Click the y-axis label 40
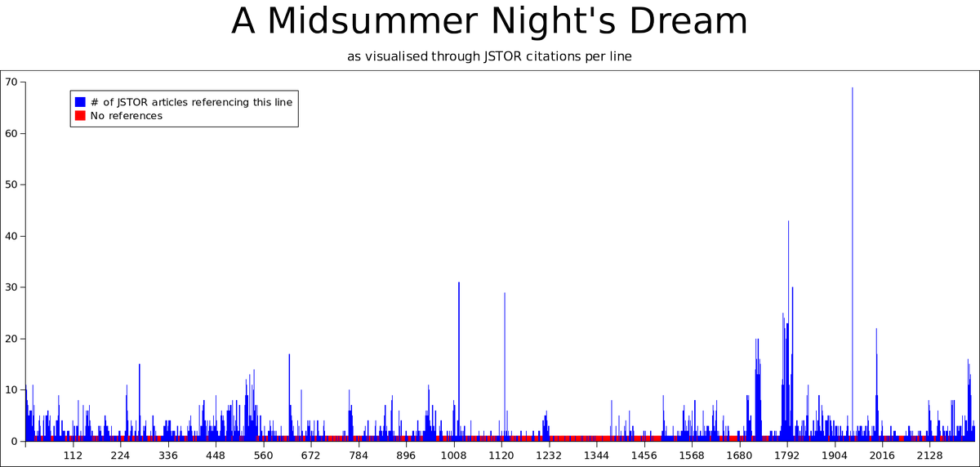This screenshot has height=467, width=980. (11, 237)
